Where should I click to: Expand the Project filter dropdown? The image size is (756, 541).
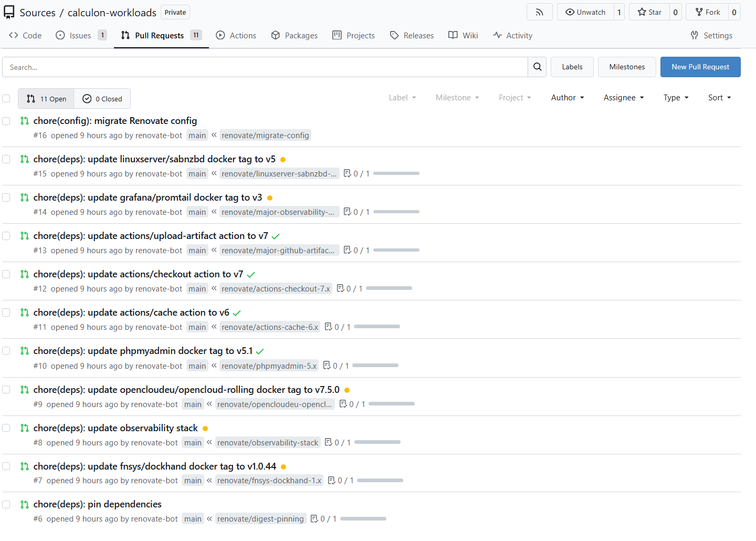click(x=515, y=98)
